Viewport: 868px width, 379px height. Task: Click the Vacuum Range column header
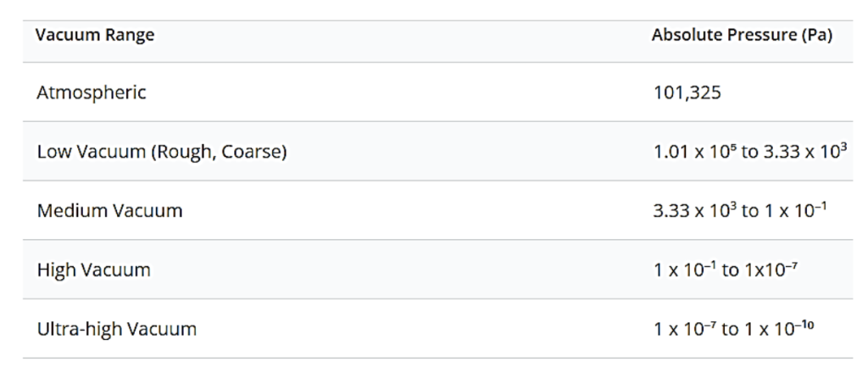click(95, 36)
